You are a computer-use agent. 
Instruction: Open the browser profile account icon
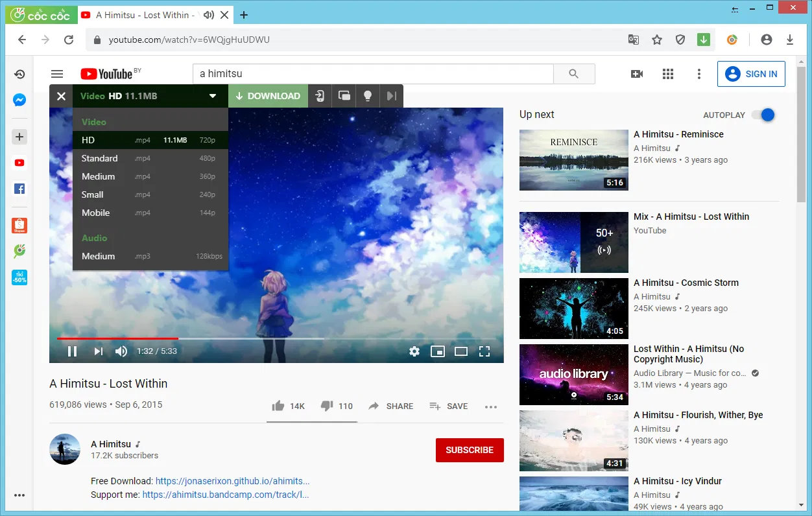point(767,40)
